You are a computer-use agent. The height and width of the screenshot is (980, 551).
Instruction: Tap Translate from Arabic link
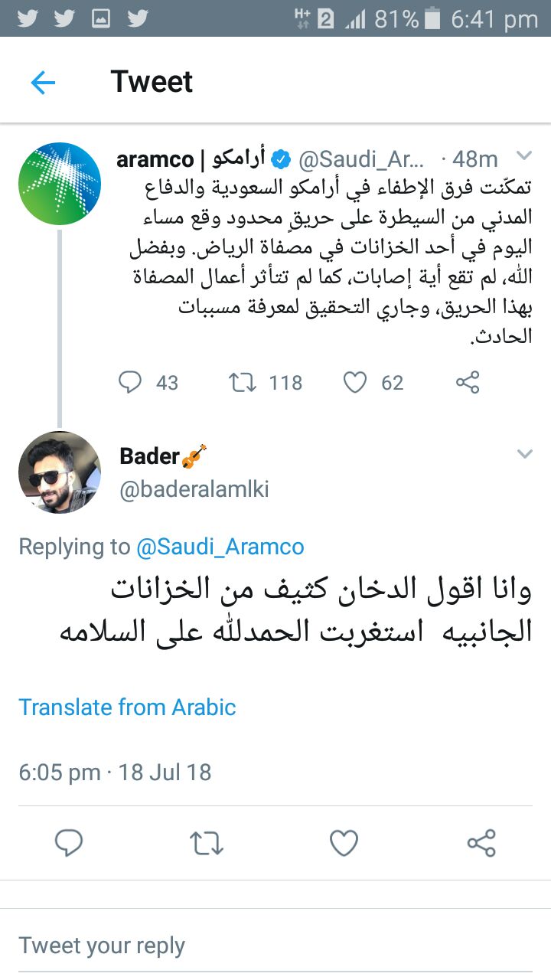pyautogui.click(x=127, y=707)
